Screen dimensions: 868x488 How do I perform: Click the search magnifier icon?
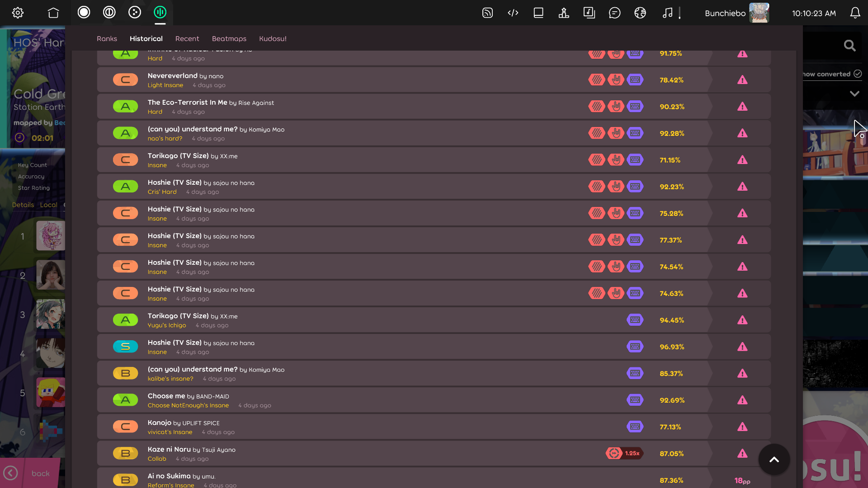849,45
